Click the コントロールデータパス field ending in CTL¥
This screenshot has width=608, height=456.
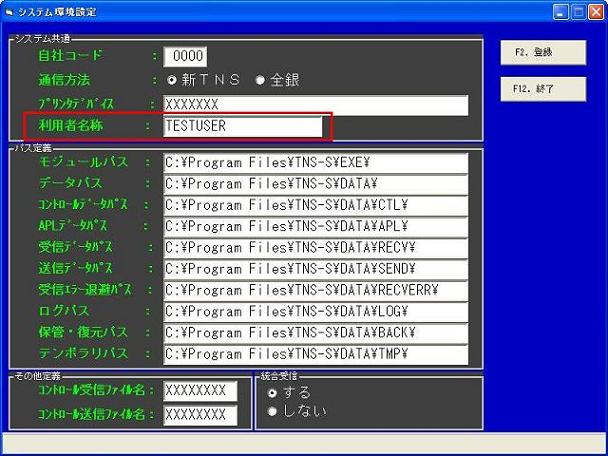[x=316, y=205]
